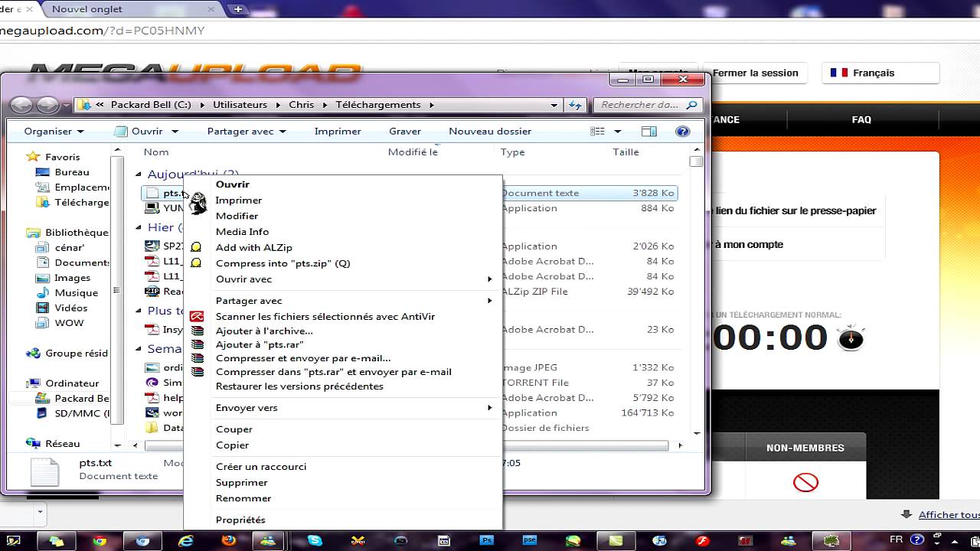
Task: Click the refresh icon beside address bar
Action: (575, 105)
